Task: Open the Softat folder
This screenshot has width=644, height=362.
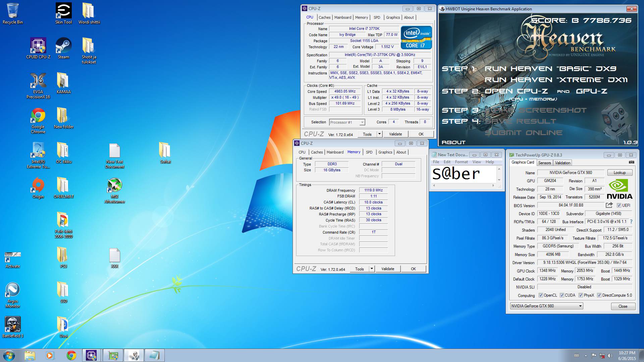Action: click(x=165, y=153)
